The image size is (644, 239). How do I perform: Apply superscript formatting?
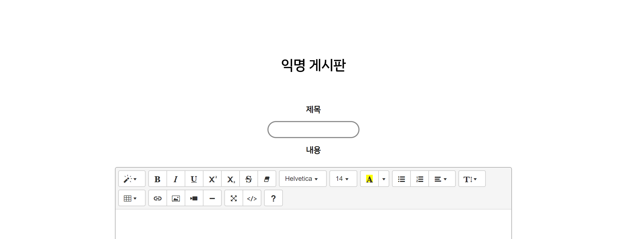pyautogui.click(x=212, y=179)
